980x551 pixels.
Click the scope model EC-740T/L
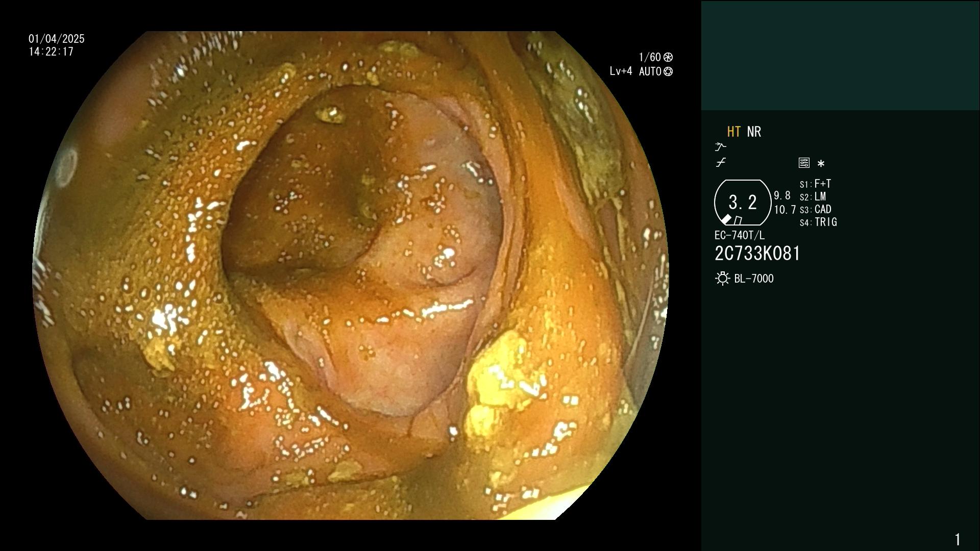[740, 235]
